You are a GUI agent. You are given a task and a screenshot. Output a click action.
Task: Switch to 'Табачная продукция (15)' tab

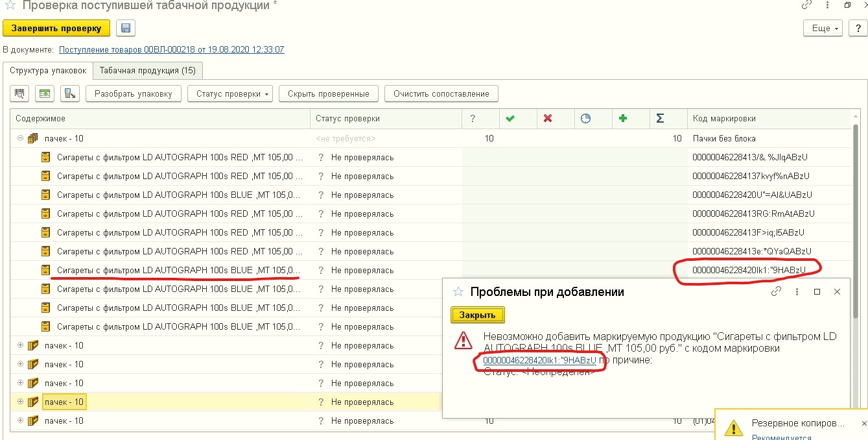point(148,70)
